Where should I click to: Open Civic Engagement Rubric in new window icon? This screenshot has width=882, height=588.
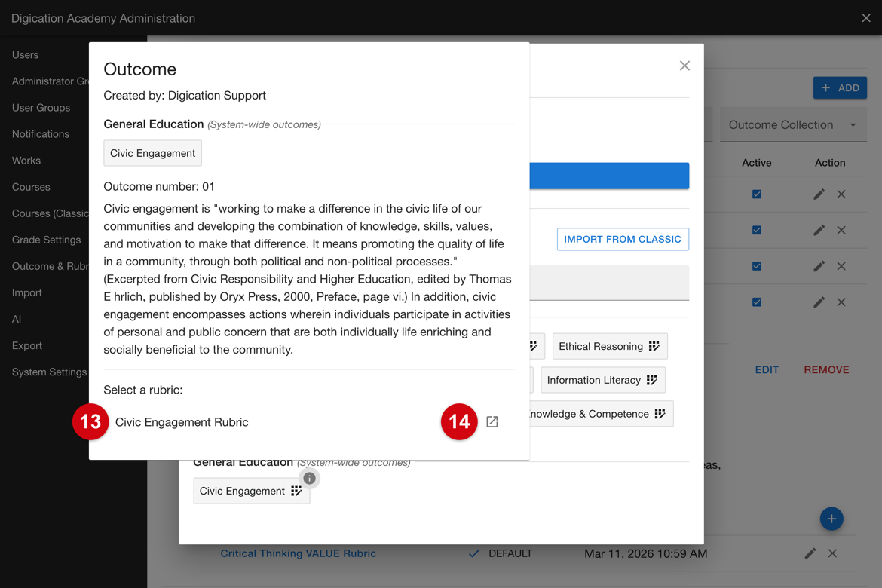point(492,421)
